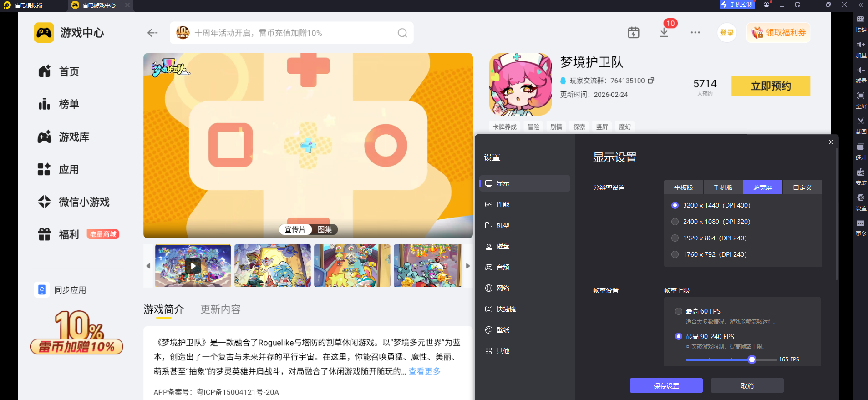Open the three-dot more menu in game center
This screenshot has width=868, height=400.
click(x=695, y=33)
